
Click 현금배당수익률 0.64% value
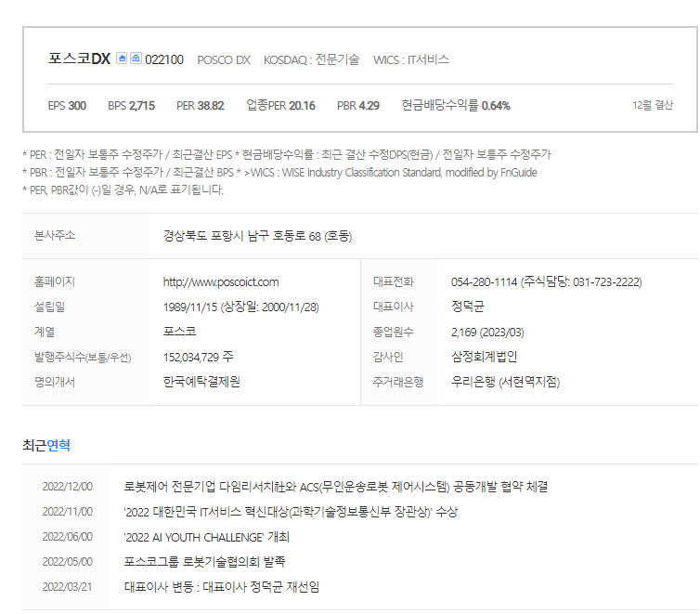click(455, 105)
